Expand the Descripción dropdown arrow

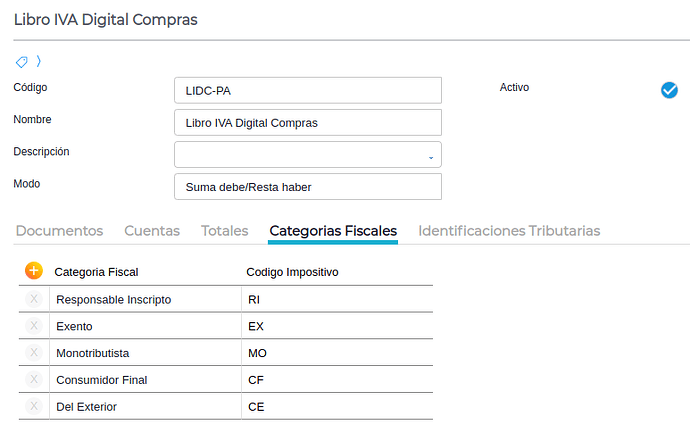pos(431,157)
